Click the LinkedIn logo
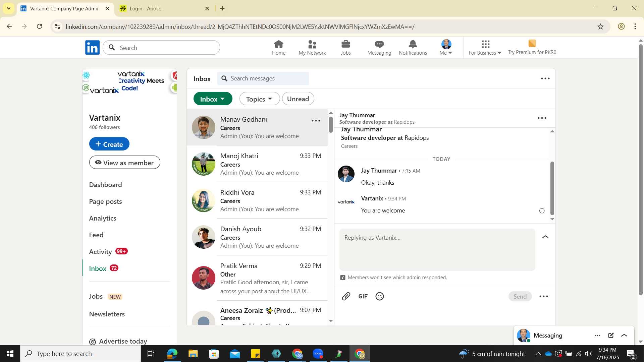644x362 pixels. (92, 47)
